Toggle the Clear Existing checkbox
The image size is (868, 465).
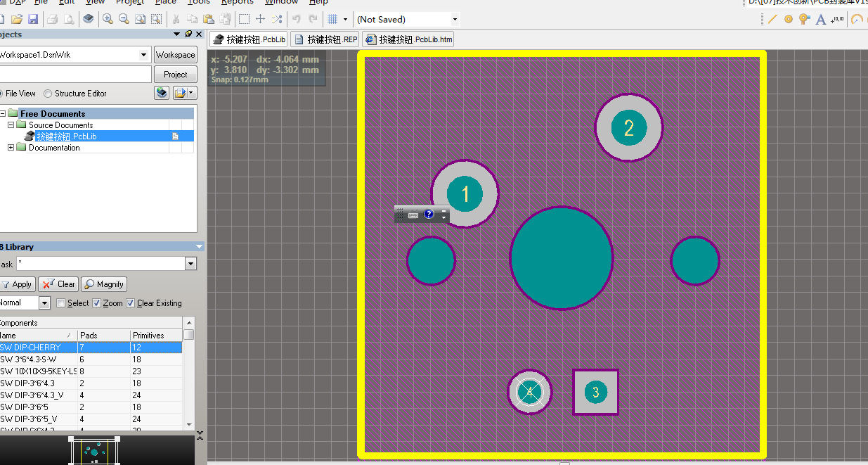click(x=131, y=303)
